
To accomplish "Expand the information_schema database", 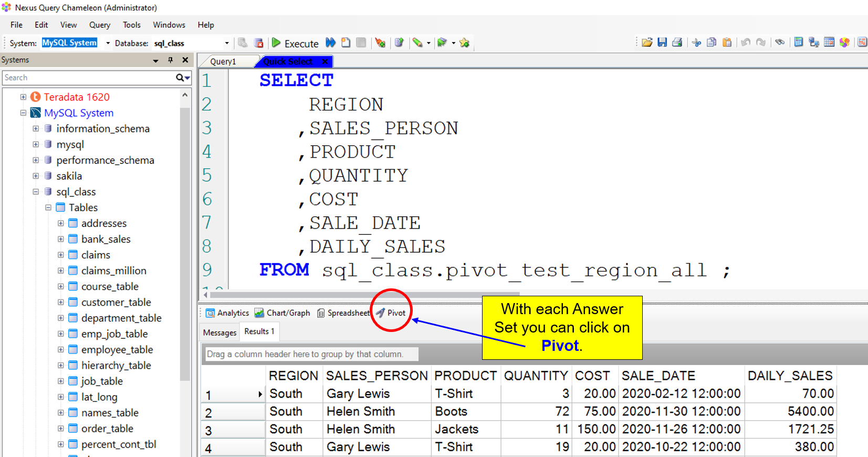I will 36,128.
